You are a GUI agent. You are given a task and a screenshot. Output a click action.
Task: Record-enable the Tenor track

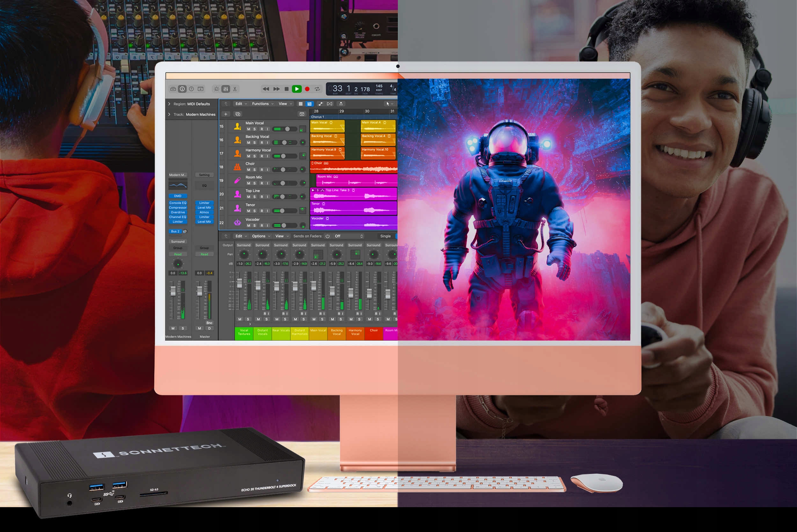coord(262,211)
